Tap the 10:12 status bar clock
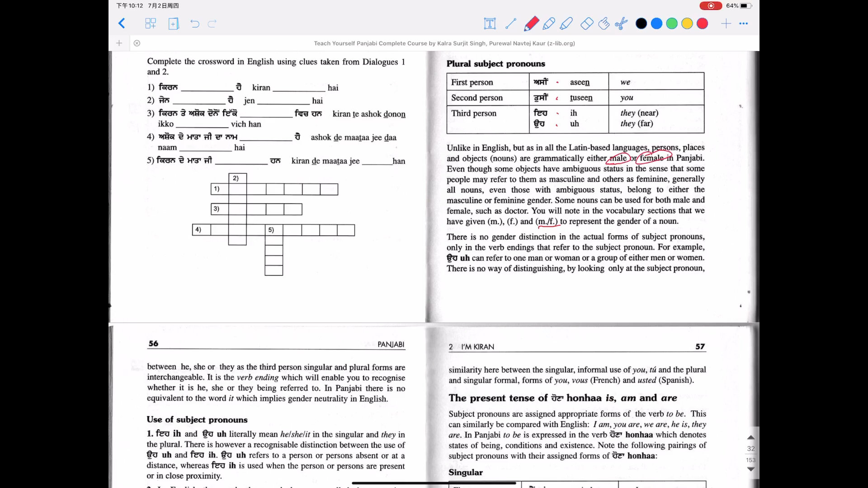The height and width of the screenshot is (488, 868). [x=130, y=6]
